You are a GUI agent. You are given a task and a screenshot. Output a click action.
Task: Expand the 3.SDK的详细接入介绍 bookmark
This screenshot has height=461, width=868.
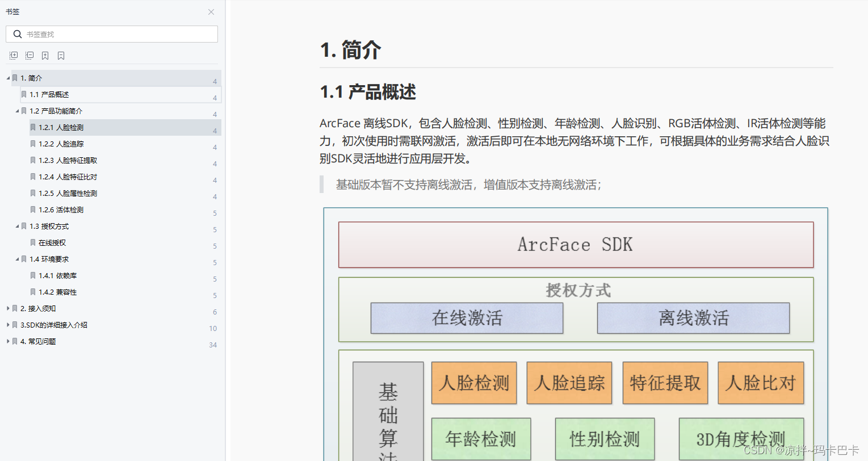(8, 325)
